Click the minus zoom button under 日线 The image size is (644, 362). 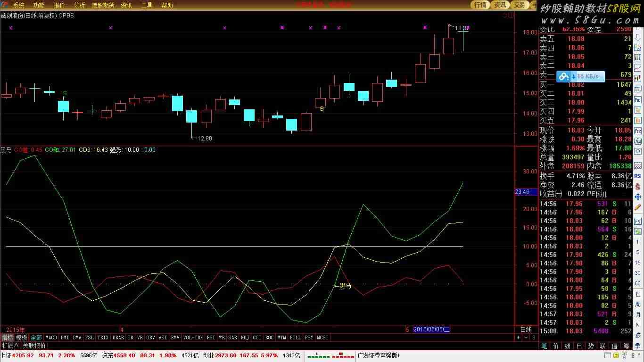coord(526,337)
